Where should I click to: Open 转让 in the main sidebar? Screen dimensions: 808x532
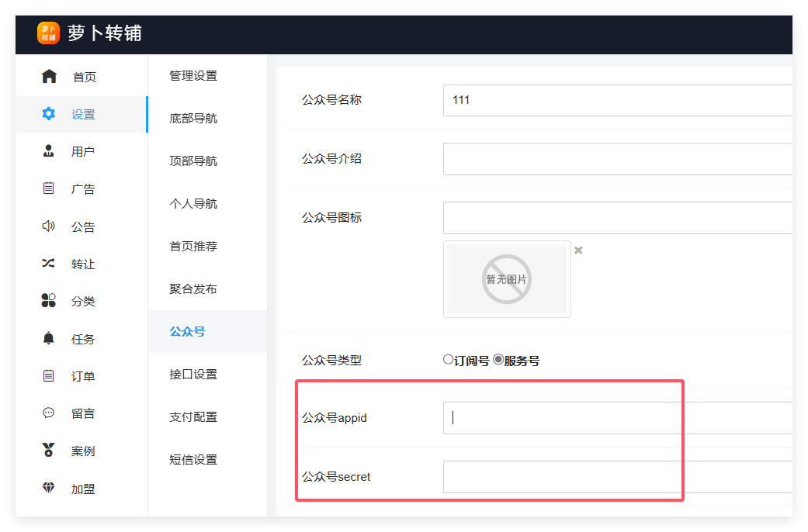pyautogui.click(x=81, y=264)
